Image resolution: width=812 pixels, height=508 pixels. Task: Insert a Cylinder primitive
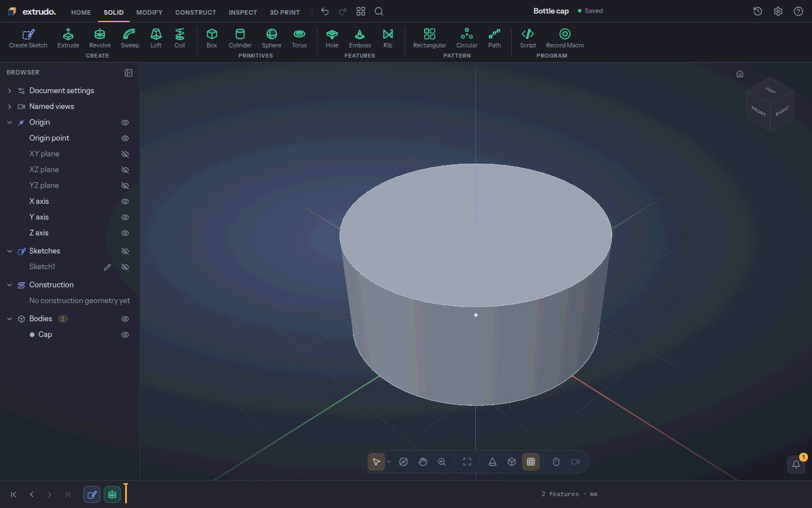(x=240, y=38)
